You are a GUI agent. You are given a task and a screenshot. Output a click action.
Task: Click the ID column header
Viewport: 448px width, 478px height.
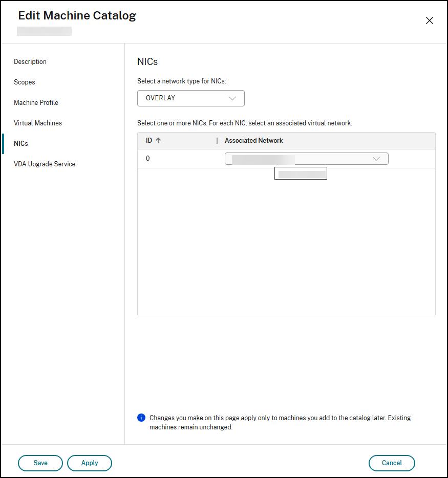click(151, 140)
